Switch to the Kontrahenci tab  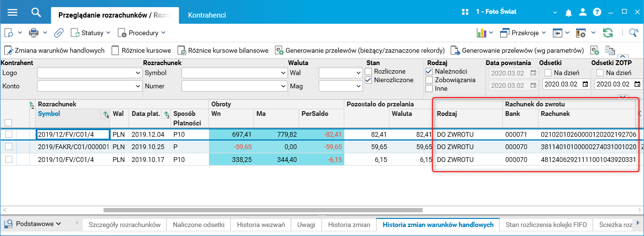tap(207, 15)
